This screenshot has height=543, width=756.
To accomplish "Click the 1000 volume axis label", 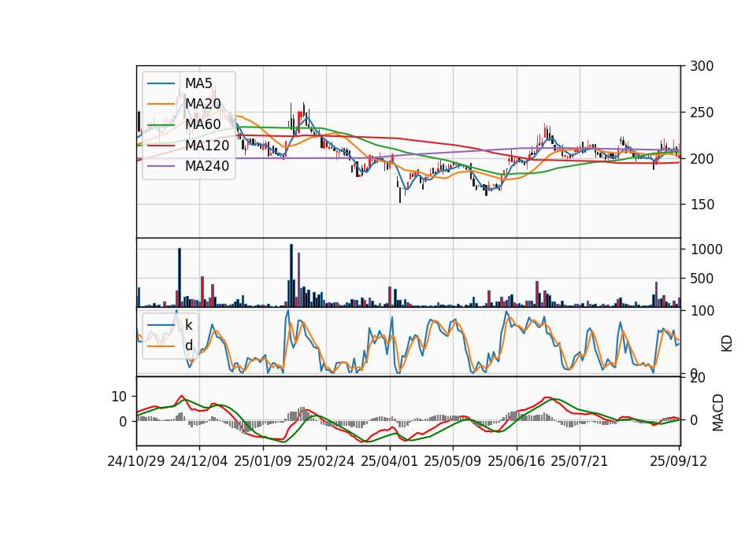I will coord(707,249).
